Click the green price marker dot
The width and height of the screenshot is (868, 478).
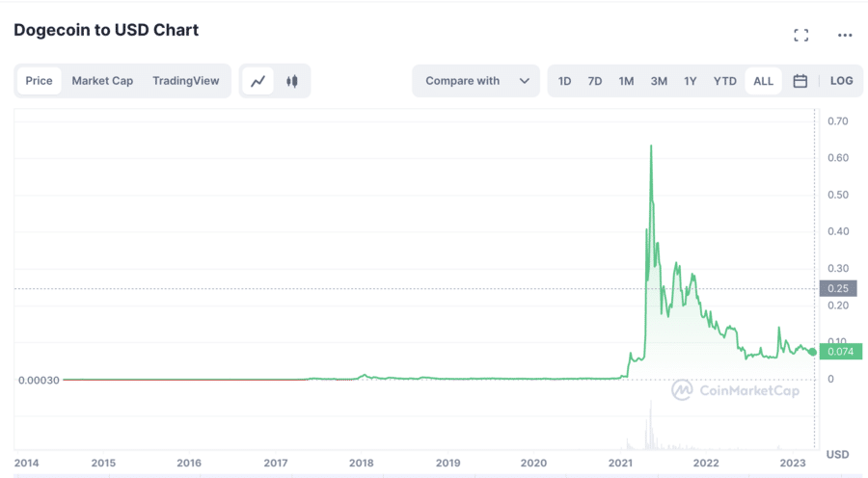click(x=812, y=352)
